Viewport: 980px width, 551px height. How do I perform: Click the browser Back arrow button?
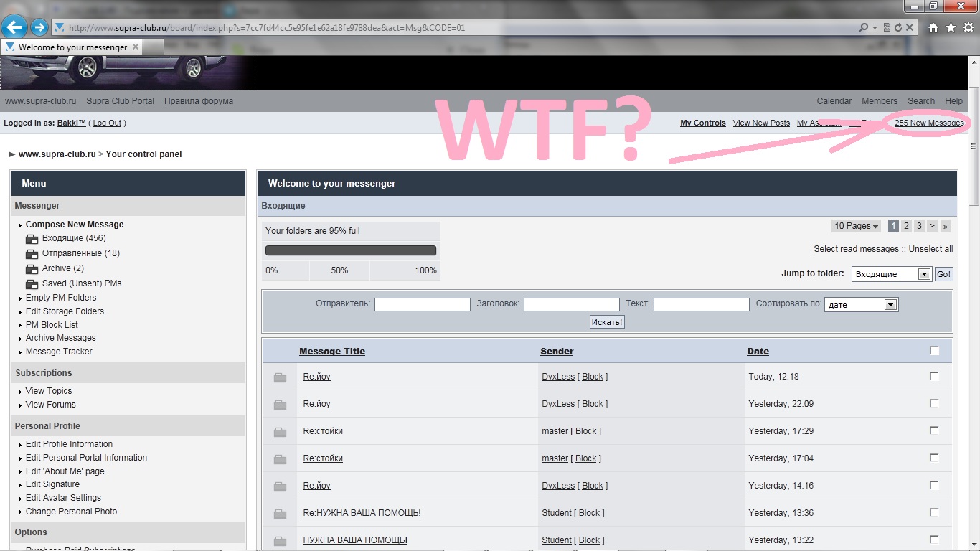(x=14, y=28)
